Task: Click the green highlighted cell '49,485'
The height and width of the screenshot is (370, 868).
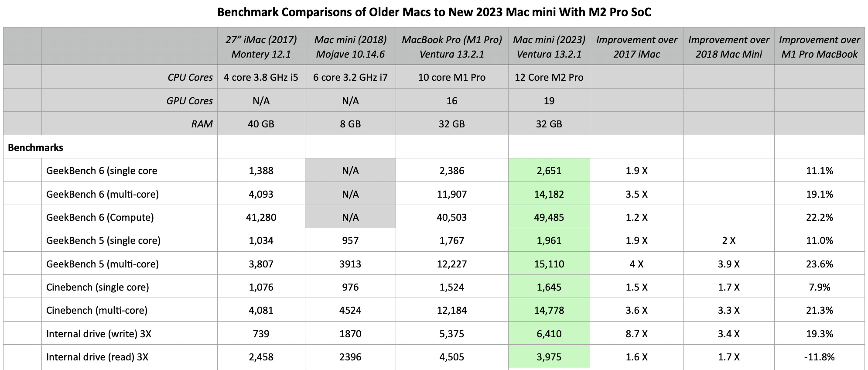Action: click(549, 217)
